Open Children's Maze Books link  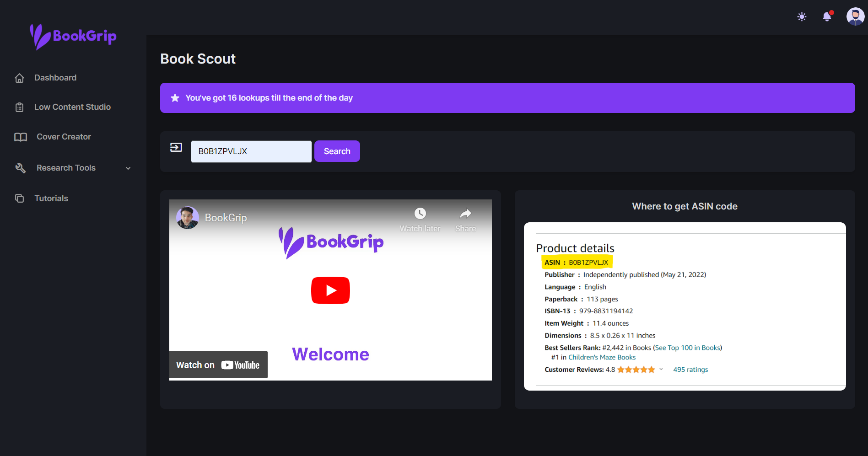[x=602, y=357]
